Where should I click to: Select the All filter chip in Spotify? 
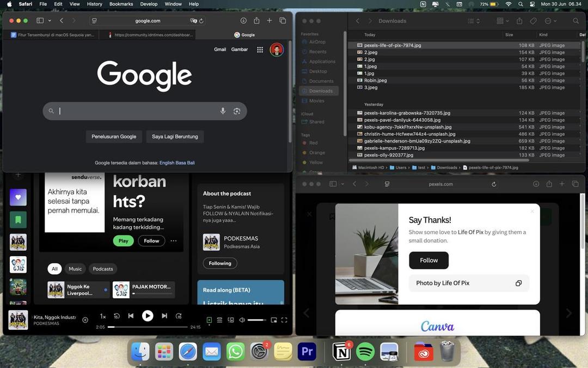(x=54, y=269)
